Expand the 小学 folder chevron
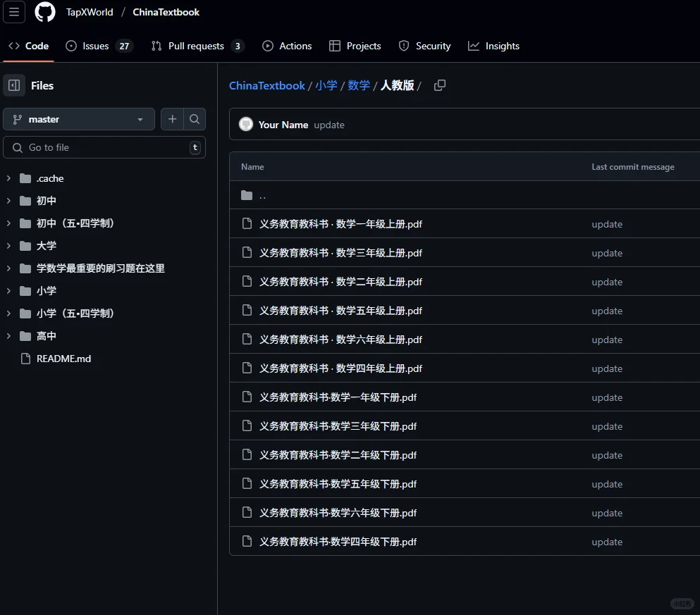Image resolution: width=700 pixels, height=615 pixels. (8, 291)
